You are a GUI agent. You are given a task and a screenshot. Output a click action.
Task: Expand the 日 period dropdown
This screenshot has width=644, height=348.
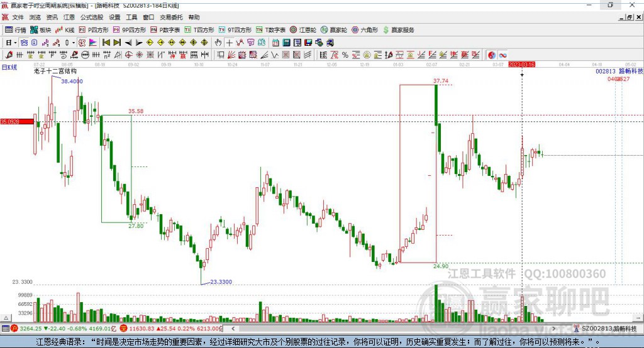[x=15, y=43]
